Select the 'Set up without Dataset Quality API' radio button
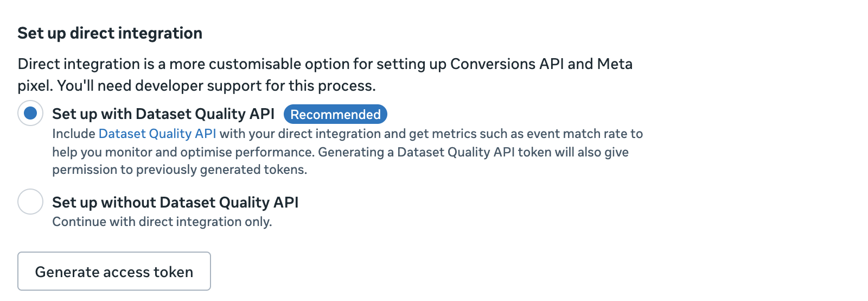868x301 pixels. [30, 202]
